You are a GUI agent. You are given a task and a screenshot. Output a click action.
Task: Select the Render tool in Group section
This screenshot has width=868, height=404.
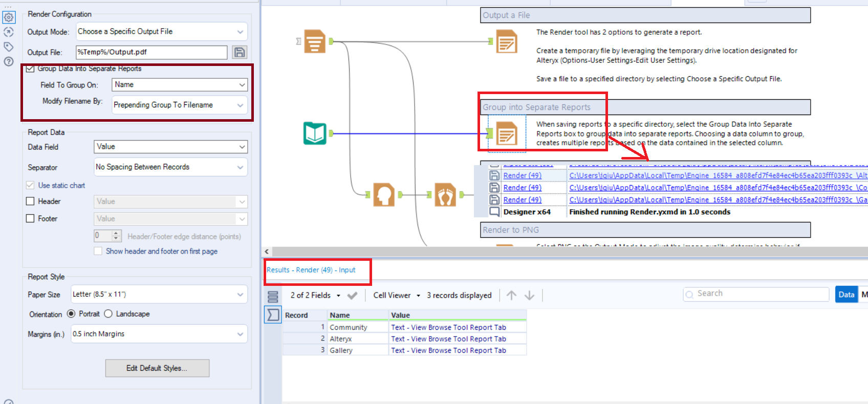tap(506, 134)
